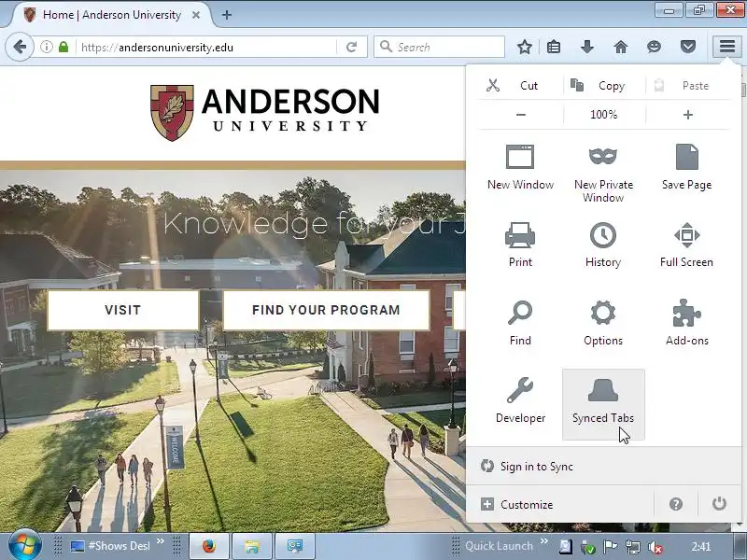747x560 pixels.
Task: Close the Anderson University tab
Action: tap(196, 15)
